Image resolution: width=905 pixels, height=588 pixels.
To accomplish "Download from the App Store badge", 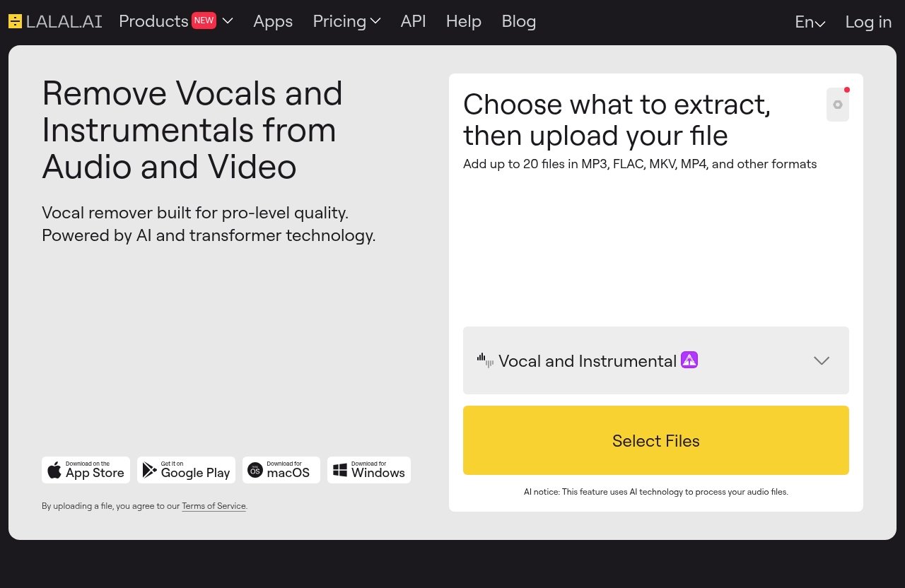I will 86,470.
